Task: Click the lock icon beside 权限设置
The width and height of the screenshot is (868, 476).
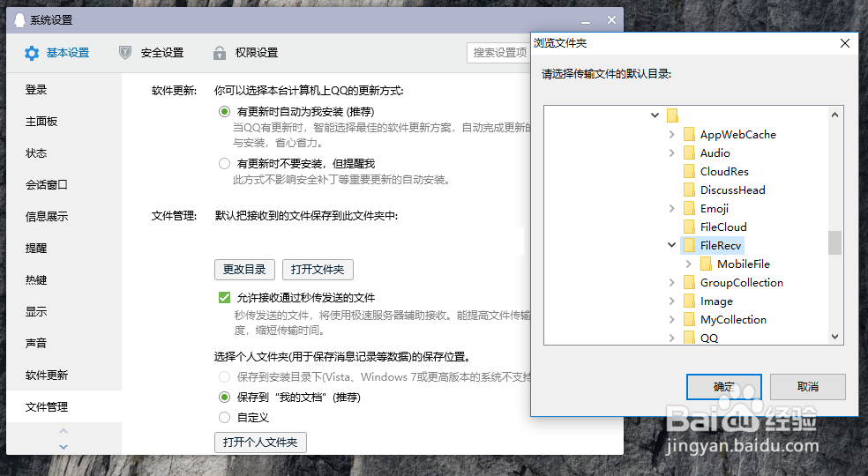Action: pos(220,53)
